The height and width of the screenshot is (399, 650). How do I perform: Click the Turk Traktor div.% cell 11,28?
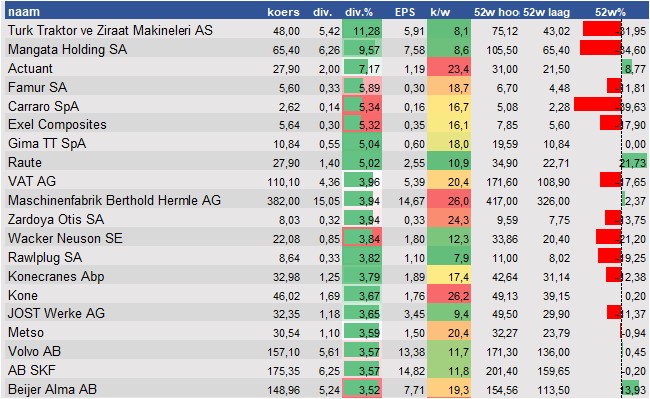click(362, 30)
